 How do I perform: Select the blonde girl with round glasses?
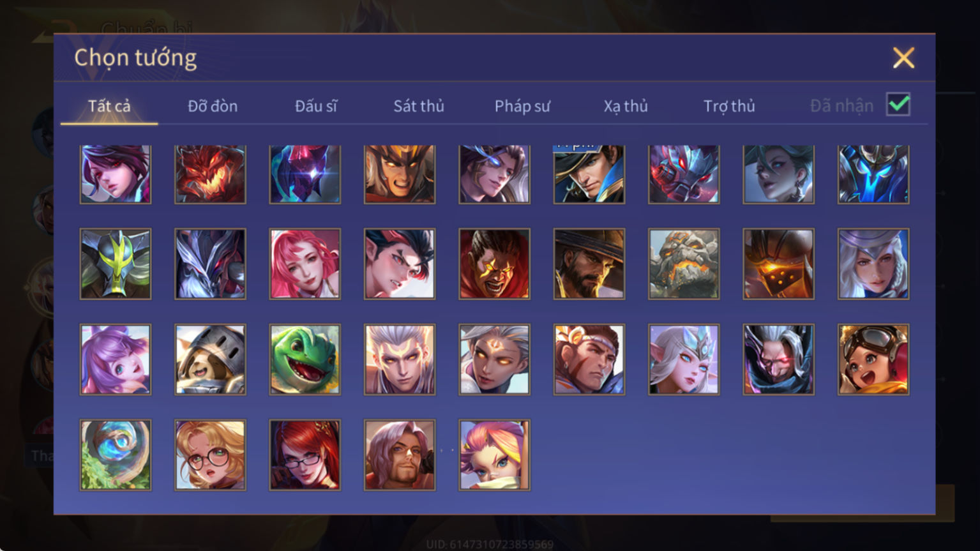click(x=210, y=455)
